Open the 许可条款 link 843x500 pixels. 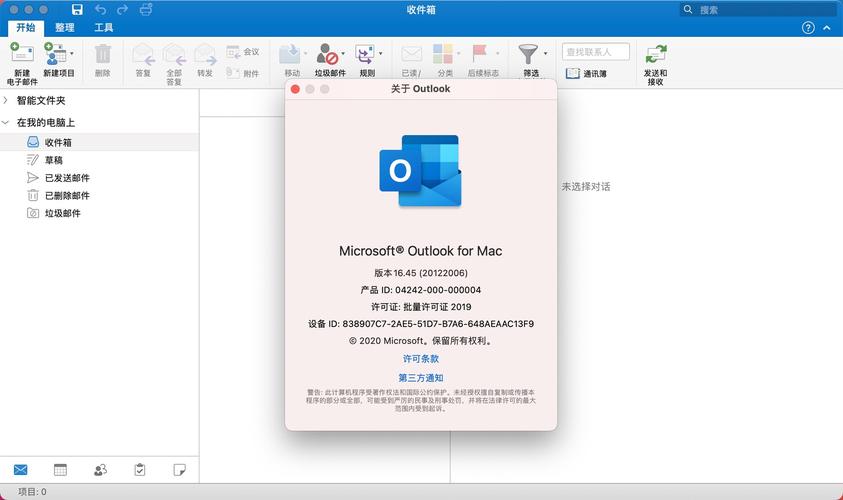coord(421,358)
